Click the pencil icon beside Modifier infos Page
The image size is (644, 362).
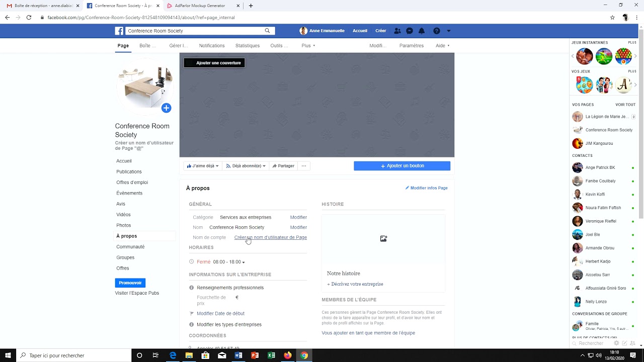[408, 188]
